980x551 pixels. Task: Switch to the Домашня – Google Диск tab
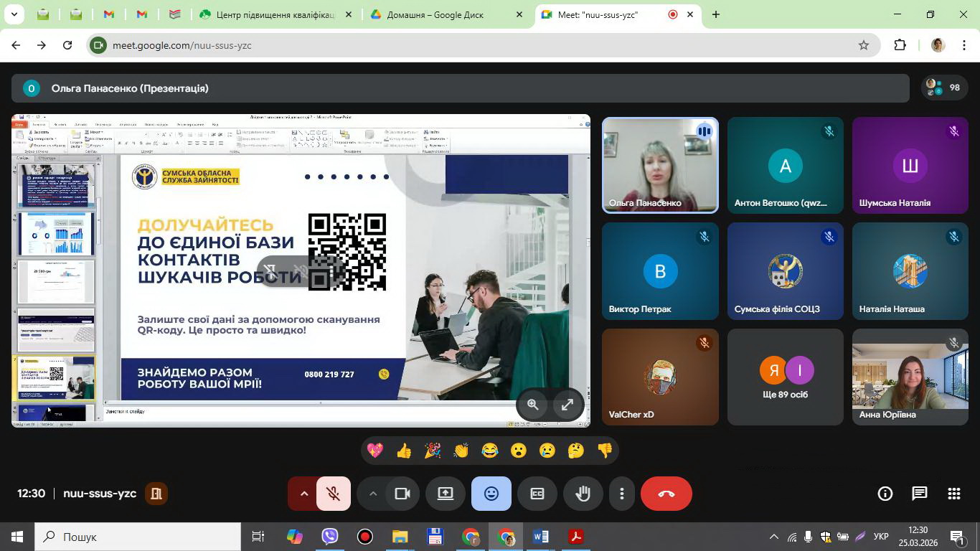click(436, 14)
